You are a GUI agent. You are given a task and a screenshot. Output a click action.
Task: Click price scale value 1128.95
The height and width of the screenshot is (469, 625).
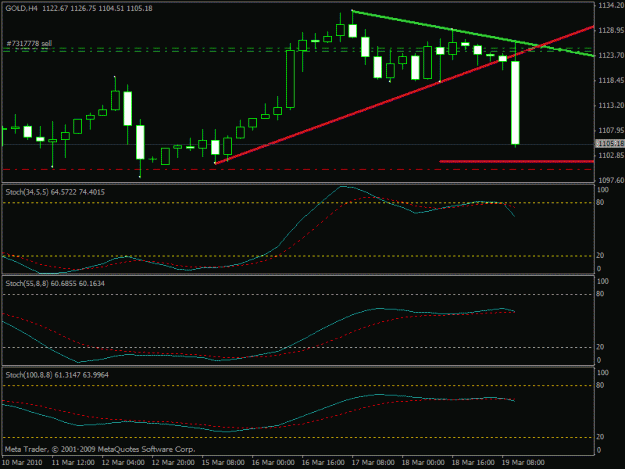(611, 31)
